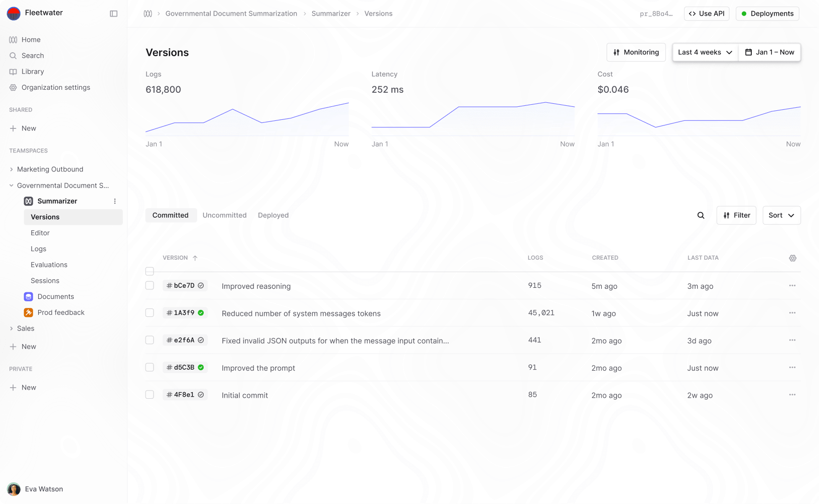Open table column settings gear icon
This screenshot has height=504, width=819.
pos(792,258)
